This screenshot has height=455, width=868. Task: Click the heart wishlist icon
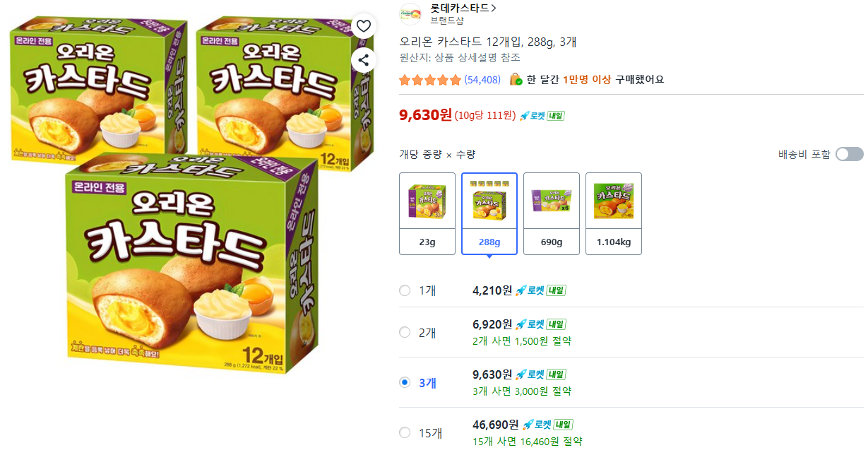[x=363, y=27]
